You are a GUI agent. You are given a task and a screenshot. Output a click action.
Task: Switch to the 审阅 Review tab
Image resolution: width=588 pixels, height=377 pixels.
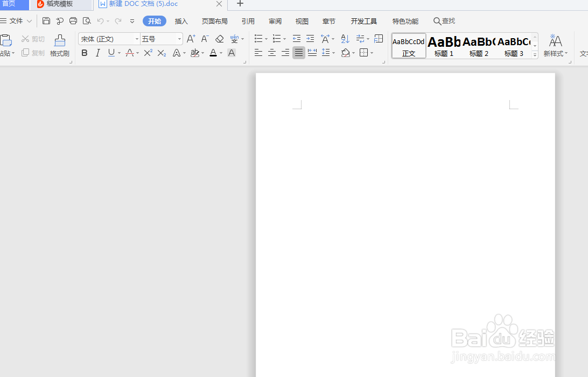(x=275, y=22)
